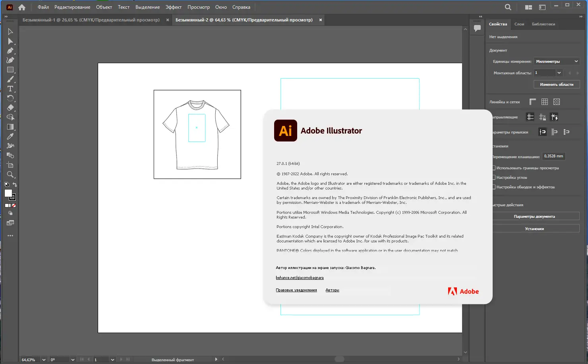Open the zoom level dropdown in status bar
Image resolution: width=588 pixels, height=364 pixels.
pyautogui.click(x=44, y=360)
